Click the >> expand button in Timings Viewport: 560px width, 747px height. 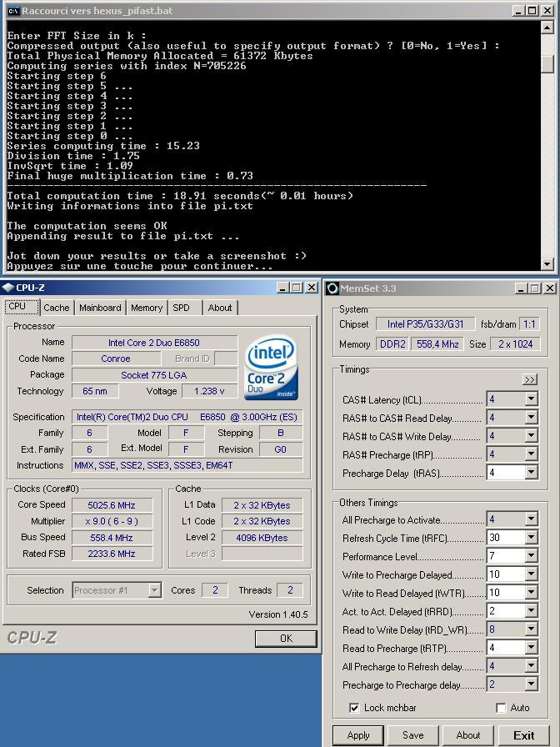[x=530, y=379]
